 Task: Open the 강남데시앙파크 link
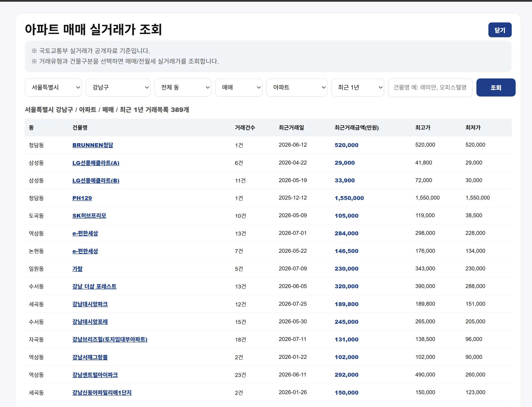pyautogui.click(x=90, y=304)
